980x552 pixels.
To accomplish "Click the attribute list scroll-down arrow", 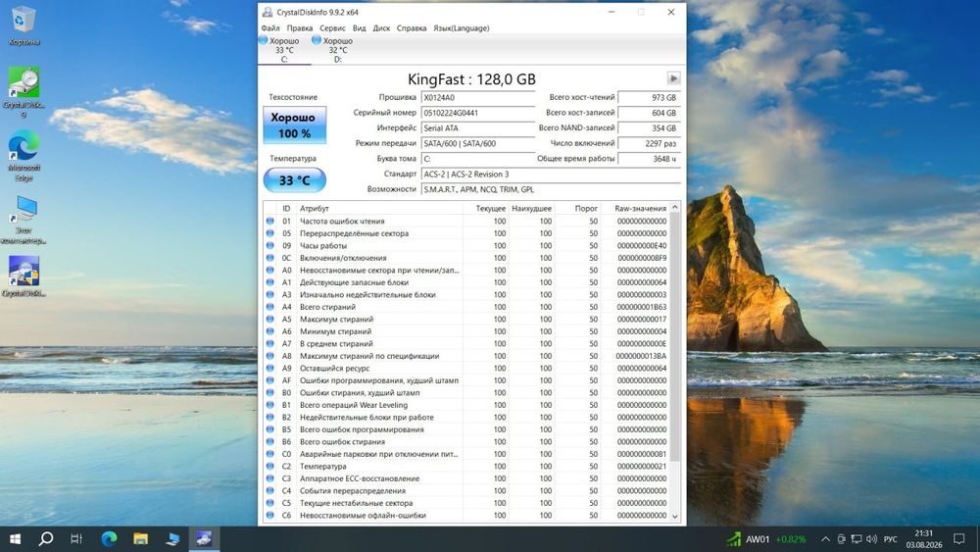I will [675, 517].
